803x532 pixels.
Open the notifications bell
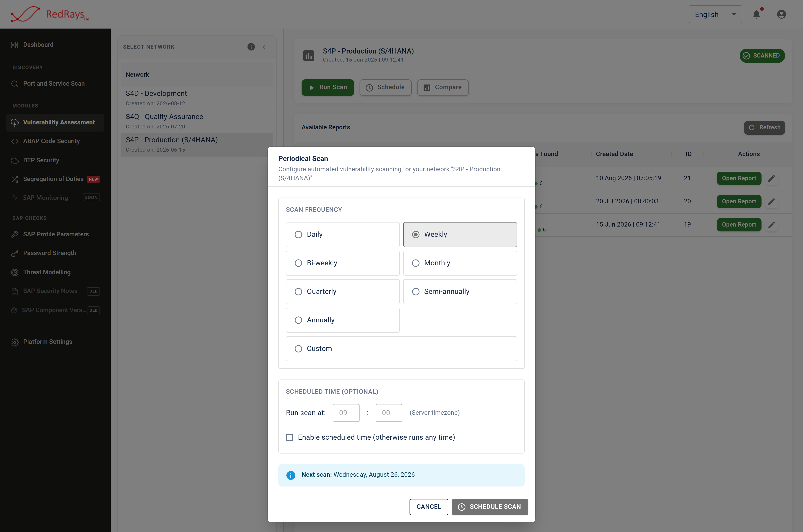pos(757,14)
